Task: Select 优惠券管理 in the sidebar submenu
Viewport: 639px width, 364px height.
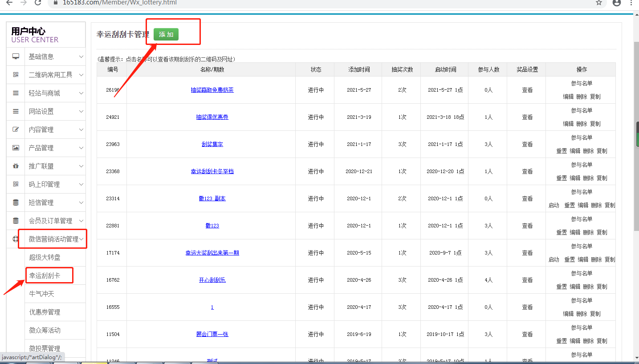Action: tap(45, 312)
